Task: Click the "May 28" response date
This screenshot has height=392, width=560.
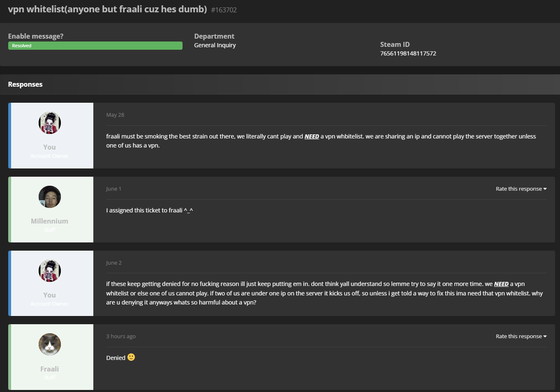Action: pos(115,115)
